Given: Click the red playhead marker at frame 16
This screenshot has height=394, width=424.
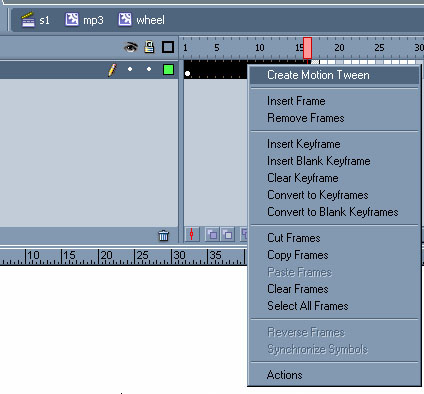Looking at the screenshot, I should 307,48.
